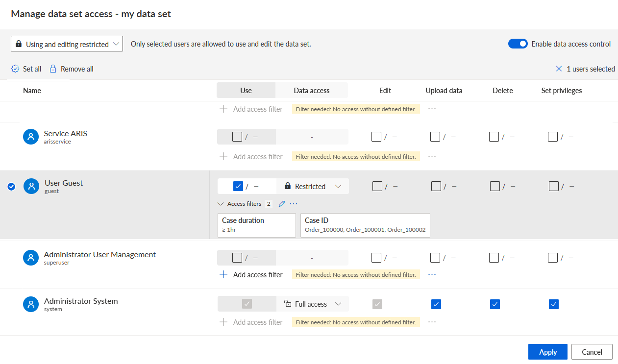
Task: Apply the access changes
Action: tap(548, 352)
